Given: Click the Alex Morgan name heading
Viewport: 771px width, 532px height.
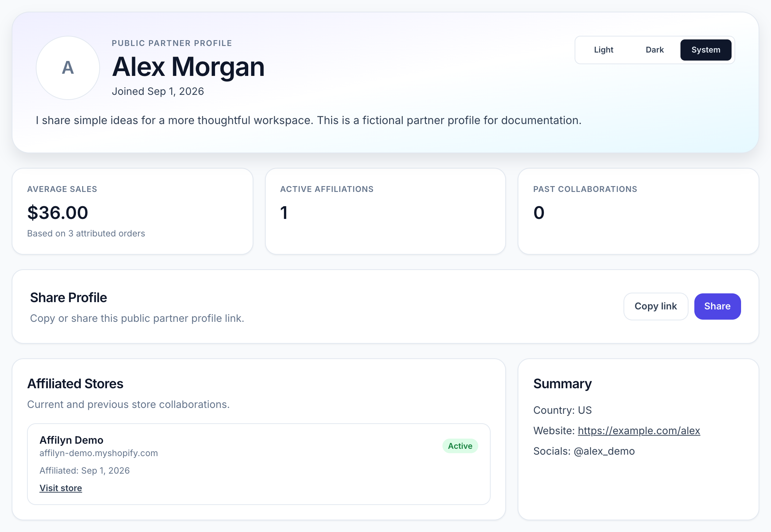Looking at the screenshot, I should [x=188, y=67].
